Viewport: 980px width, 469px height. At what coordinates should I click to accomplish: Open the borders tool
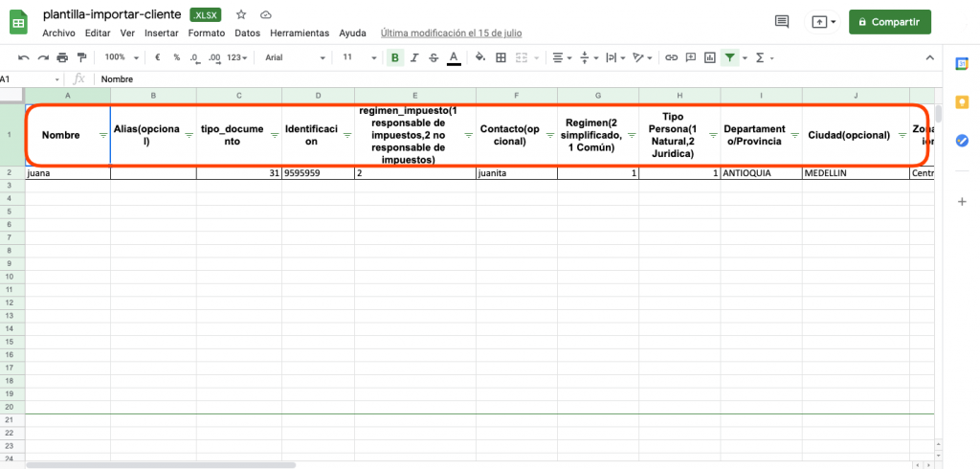501,57
